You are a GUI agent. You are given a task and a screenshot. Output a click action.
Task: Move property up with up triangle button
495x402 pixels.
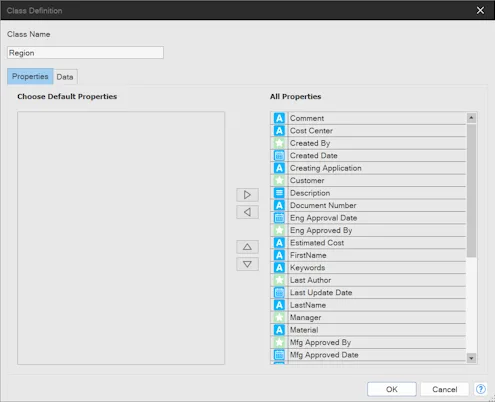click(x=247, y=247)
